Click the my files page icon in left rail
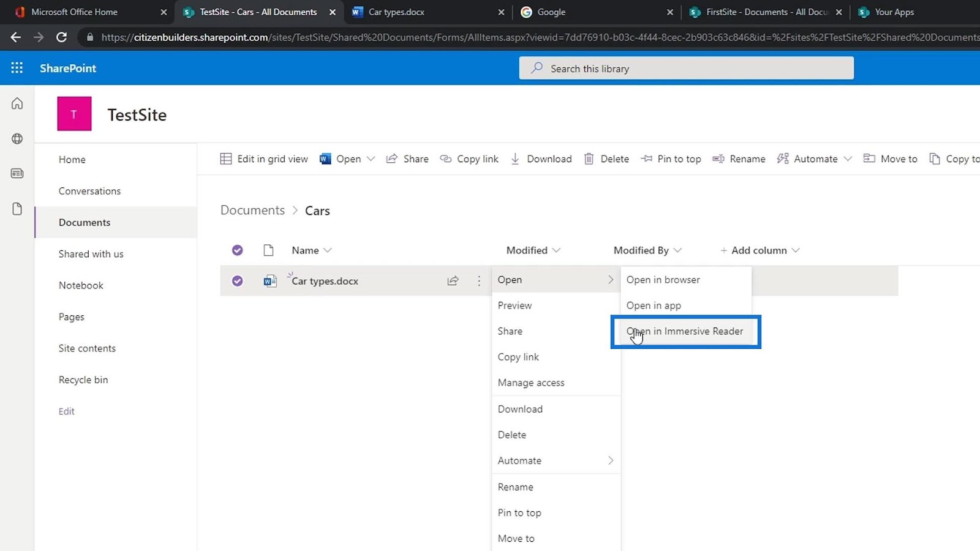The width and height of the screenshot is (980, 551). pos(17,209)
